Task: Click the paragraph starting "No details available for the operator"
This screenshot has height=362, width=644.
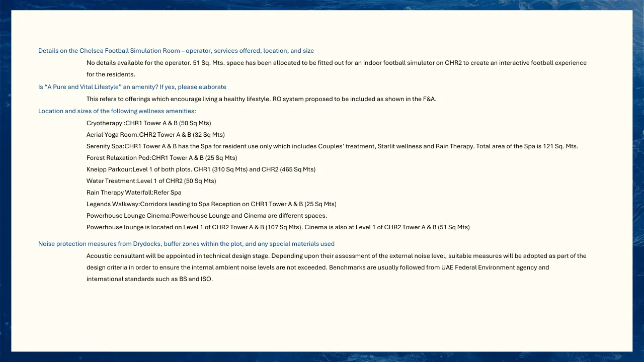Action: coord(336,63)
